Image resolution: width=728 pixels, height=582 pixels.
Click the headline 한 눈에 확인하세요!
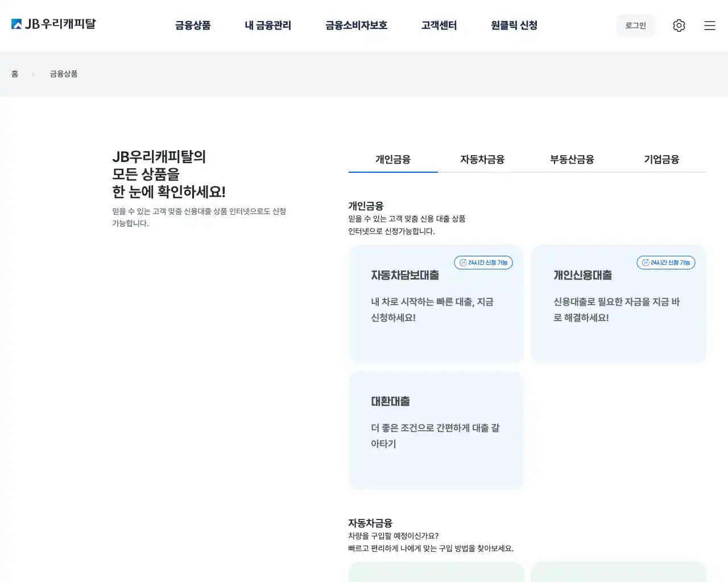point(169,192)
